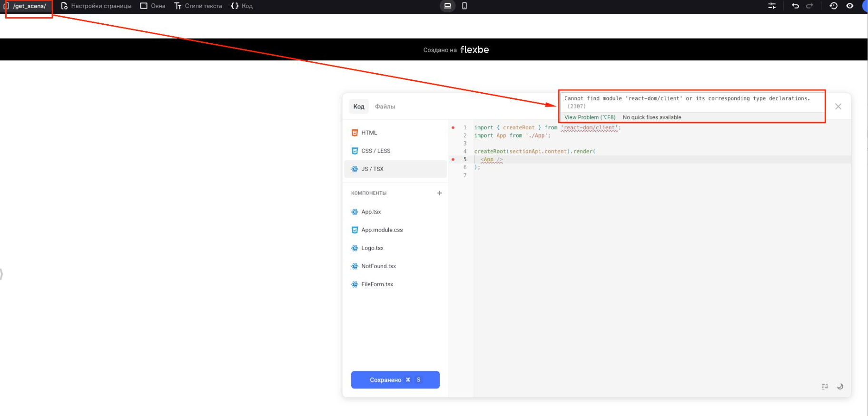Open the sliders settings icon in top bar
Viewport: 868px width, 416px height.
pyautogui.click(x=772, y=6)
